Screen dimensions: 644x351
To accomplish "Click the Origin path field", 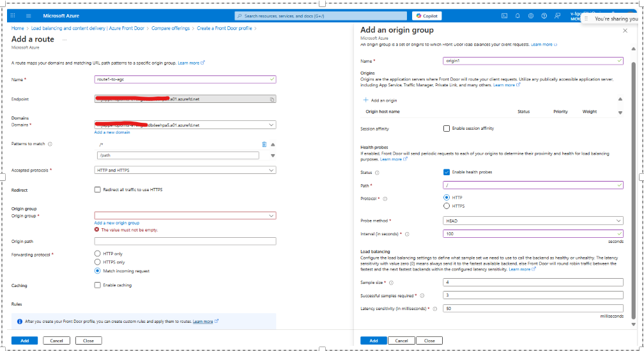I will pos(185,241).
